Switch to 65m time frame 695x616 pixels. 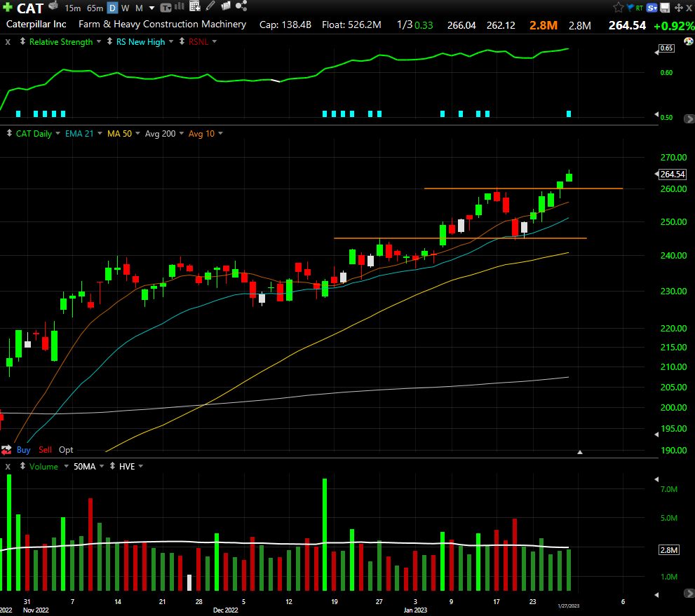click(95, 8)
